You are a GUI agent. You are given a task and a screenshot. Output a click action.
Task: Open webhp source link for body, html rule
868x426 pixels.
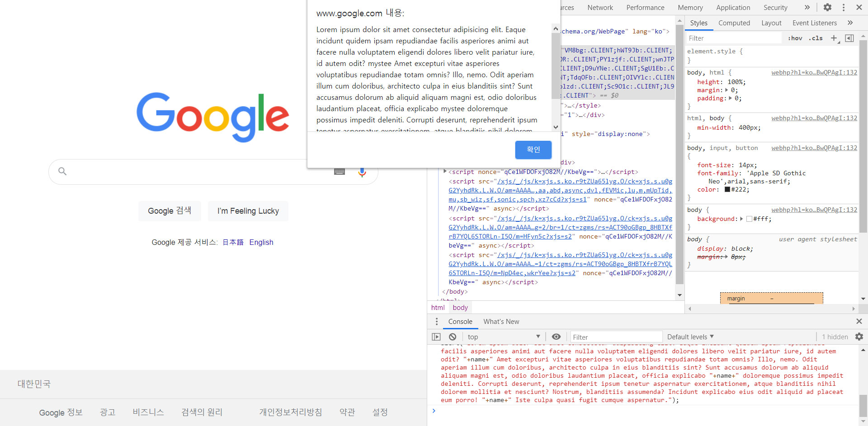coord(814,73)
